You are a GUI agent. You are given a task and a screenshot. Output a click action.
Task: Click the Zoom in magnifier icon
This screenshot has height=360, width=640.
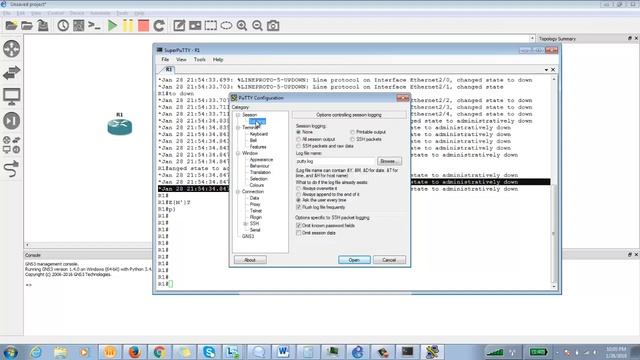click(242, 26)
